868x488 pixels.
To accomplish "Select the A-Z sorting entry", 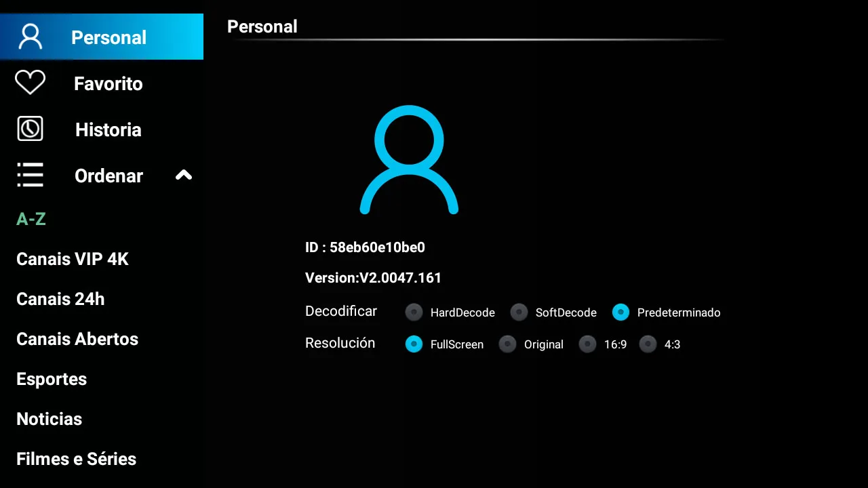I will (x=31, y=219).
